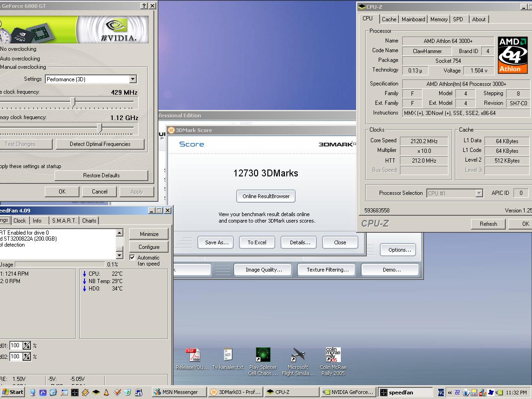Click the temperature 22 tray icon
Viewport: 532px width, 399px height.
457,393
